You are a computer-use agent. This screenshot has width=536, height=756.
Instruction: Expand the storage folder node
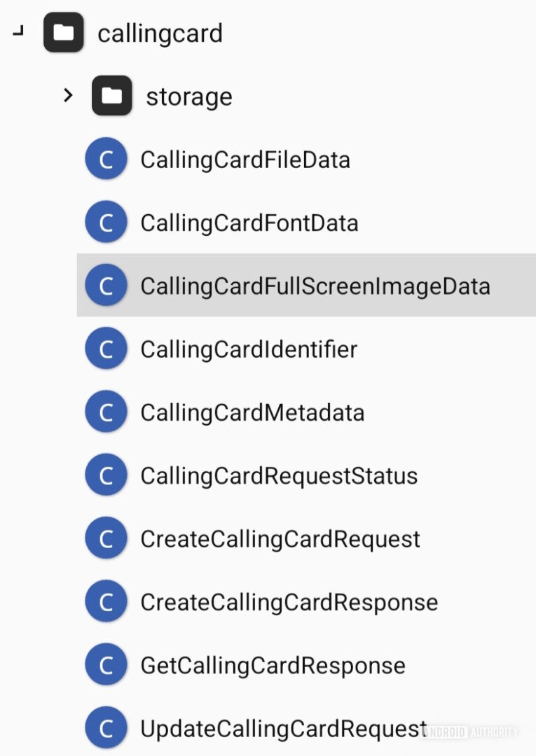coord(68,96)
